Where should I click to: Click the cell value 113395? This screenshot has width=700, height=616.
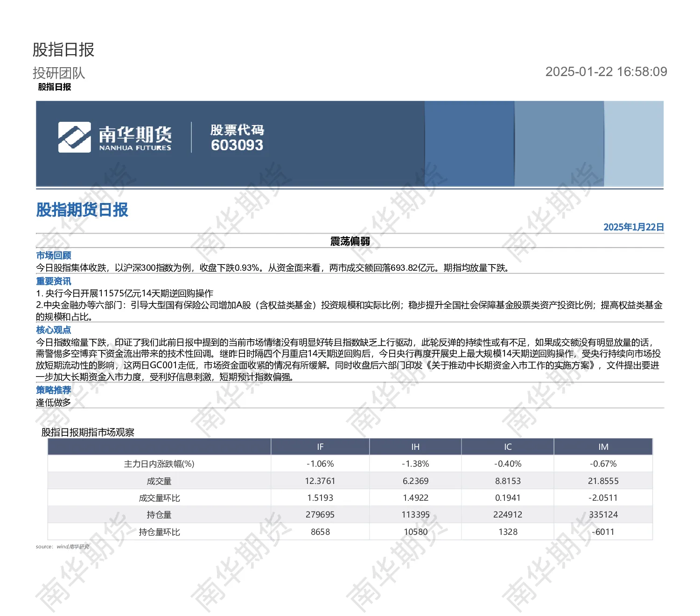coord(415,515)
